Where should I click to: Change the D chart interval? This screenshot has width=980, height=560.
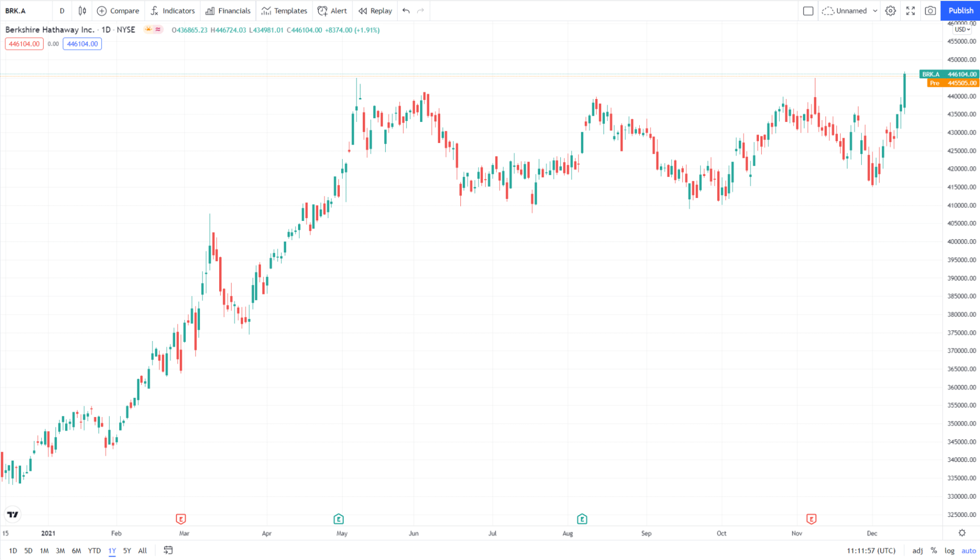pos(62,11)
